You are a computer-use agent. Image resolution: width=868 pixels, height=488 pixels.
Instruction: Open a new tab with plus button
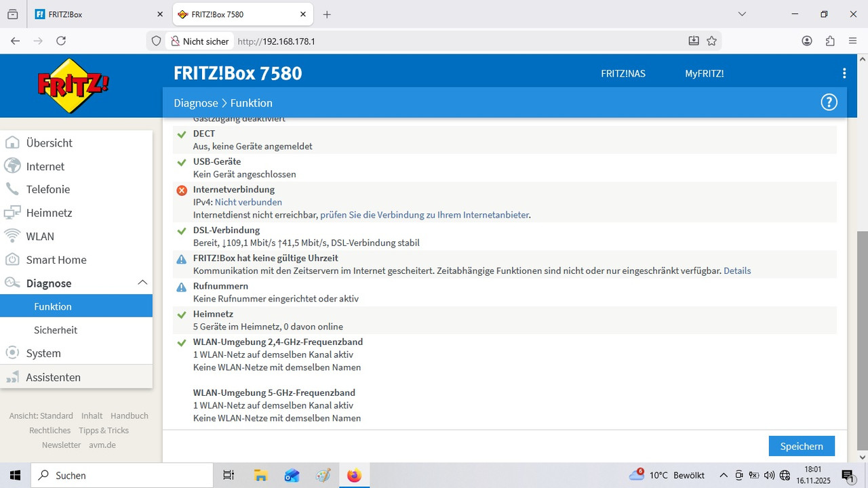[x=327, y=14]
